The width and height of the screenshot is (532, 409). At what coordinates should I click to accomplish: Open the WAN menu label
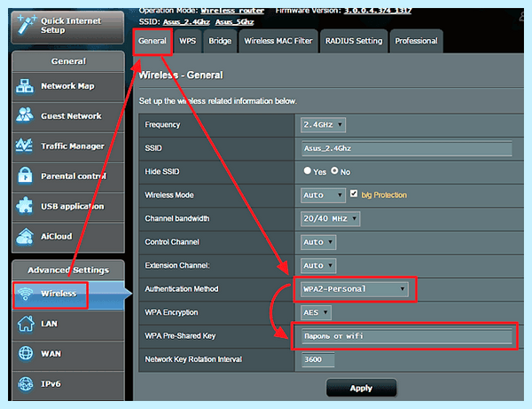pos(51,354)
